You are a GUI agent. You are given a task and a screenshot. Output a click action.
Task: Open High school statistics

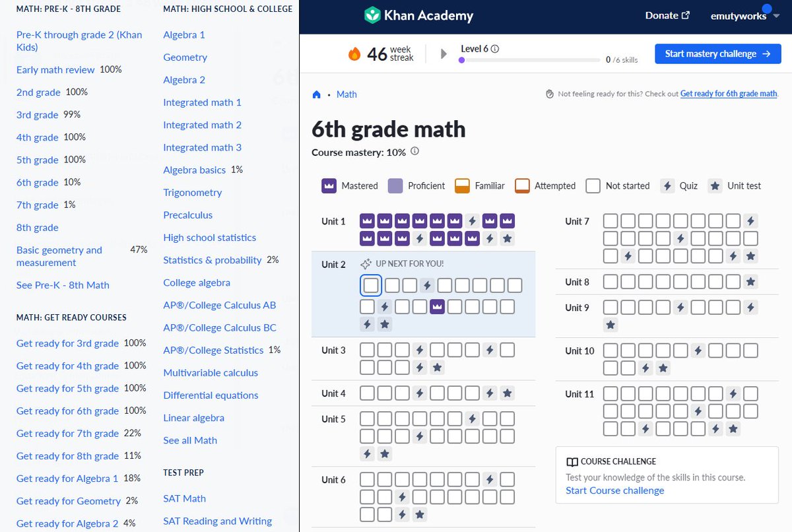210,238
